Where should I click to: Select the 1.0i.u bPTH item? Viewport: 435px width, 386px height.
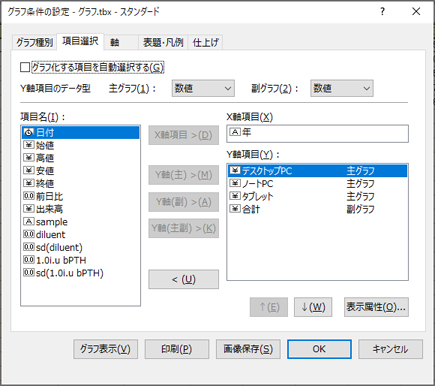(80, 260)
